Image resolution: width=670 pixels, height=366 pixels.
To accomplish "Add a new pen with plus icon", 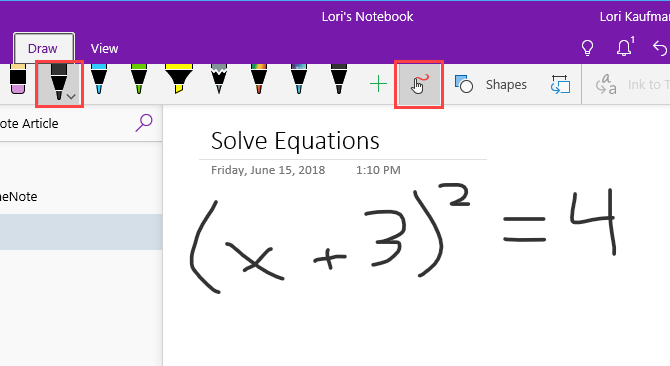I will 378,84.
